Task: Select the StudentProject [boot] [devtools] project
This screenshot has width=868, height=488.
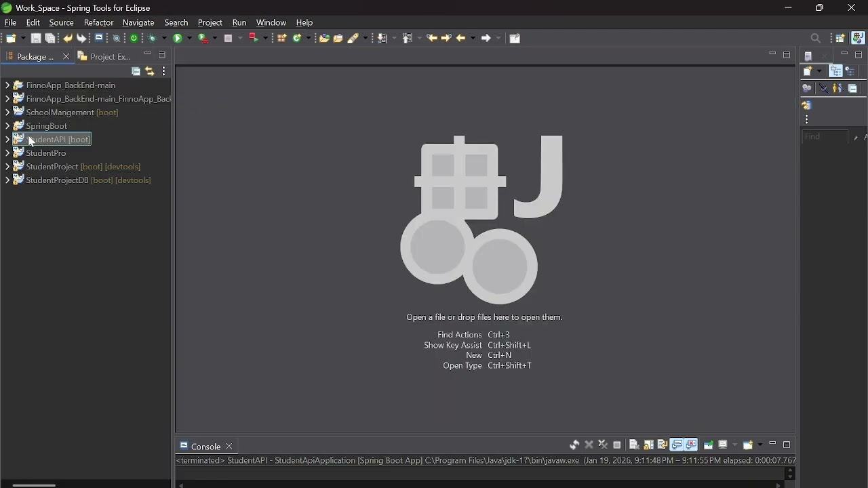Action: [83, 167]
